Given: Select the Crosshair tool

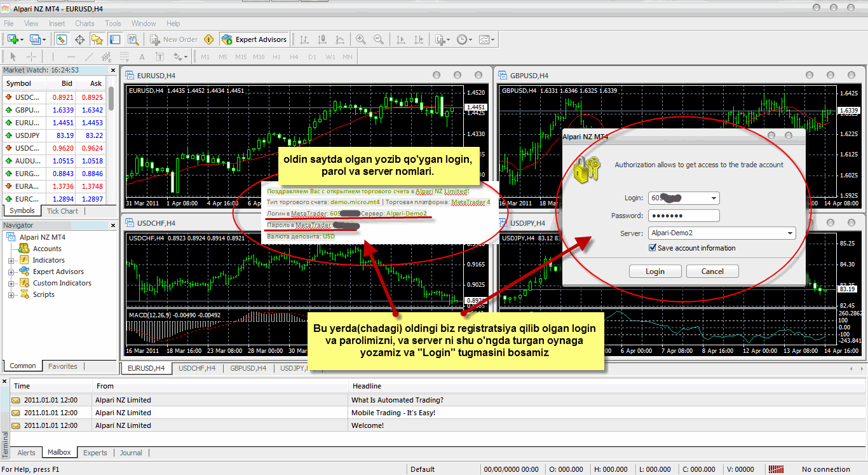Looking at the screenshot, I should (x=31, y=57).
